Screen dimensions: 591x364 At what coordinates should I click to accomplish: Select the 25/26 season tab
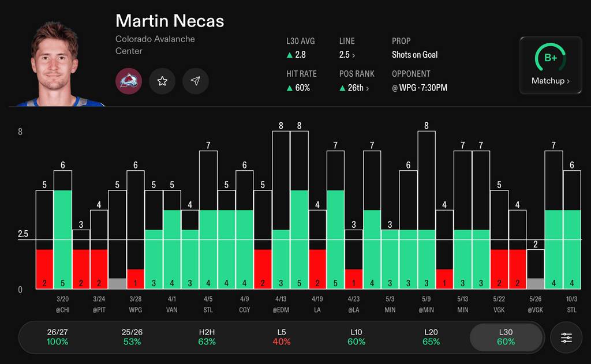pyautogui.click(x=132, y=337)
